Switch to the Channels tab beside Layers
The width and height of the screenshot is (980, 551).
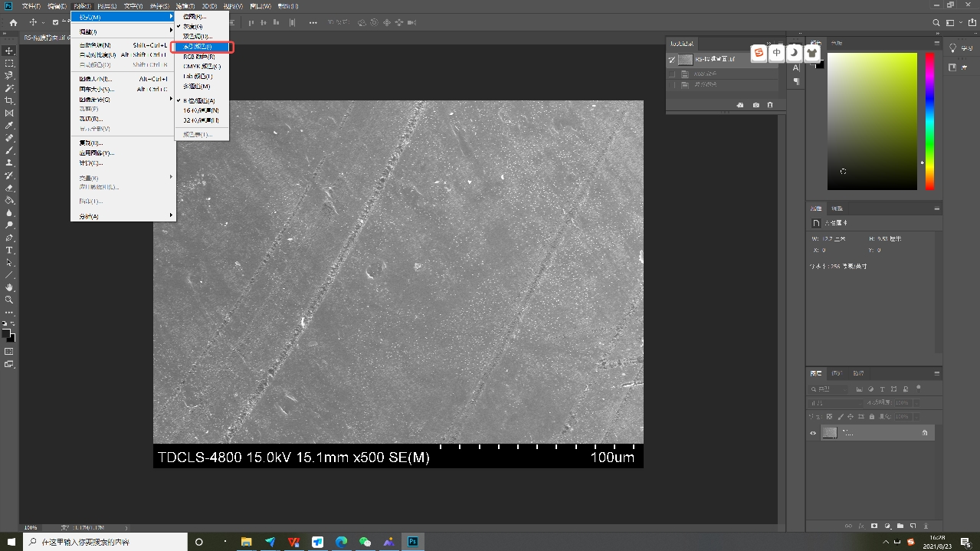pyautogui.click(x=836, y=373)
